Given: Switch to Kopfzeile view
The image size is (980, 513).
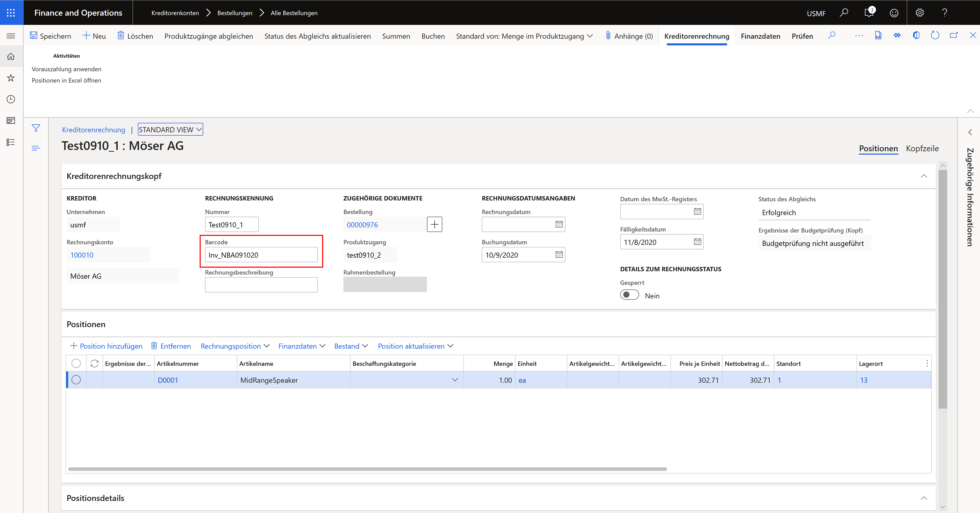Looking at the screenshot, I should coord(922,148).
